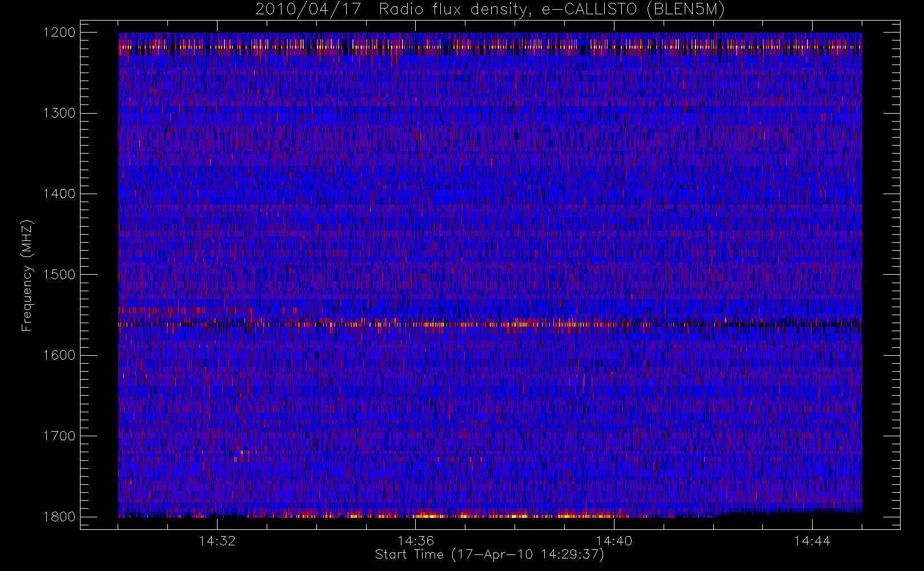This screenshot has width=924, height=571.
Task: Click the 1800 frequency tick label
Action: 59,517
